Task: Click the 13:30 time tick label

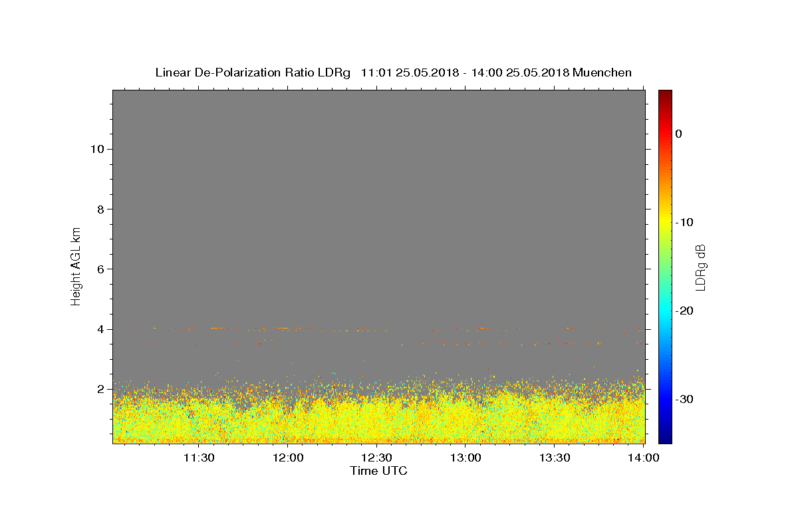Action: pos(555,458)
